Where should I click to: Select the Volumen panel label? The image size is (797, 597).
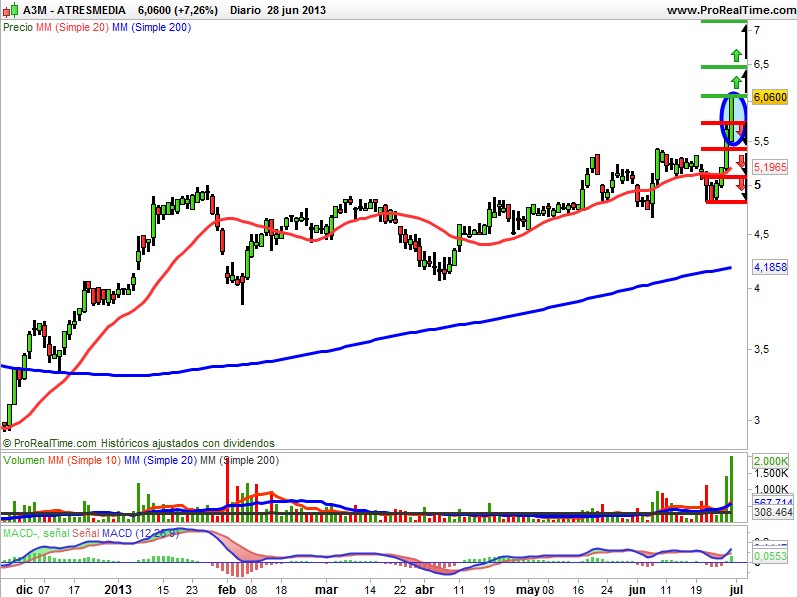click(24, 460)
